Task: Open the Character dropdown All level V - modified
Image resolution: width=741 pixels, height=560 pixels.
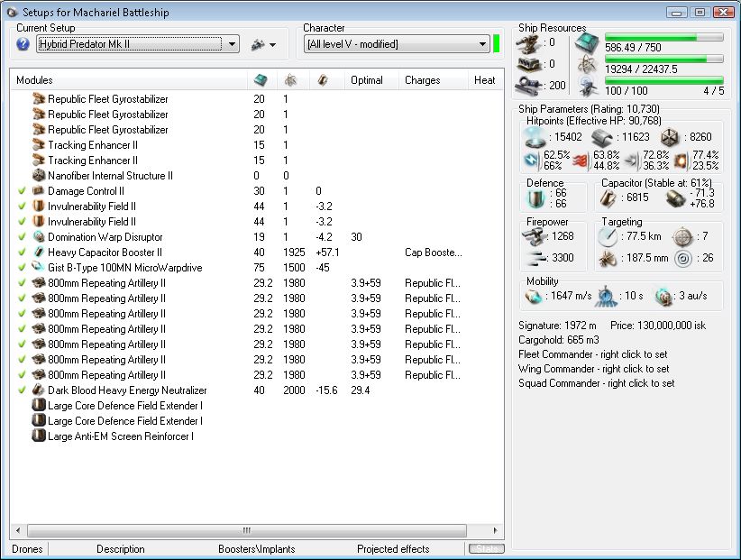Action: (397, 44)
